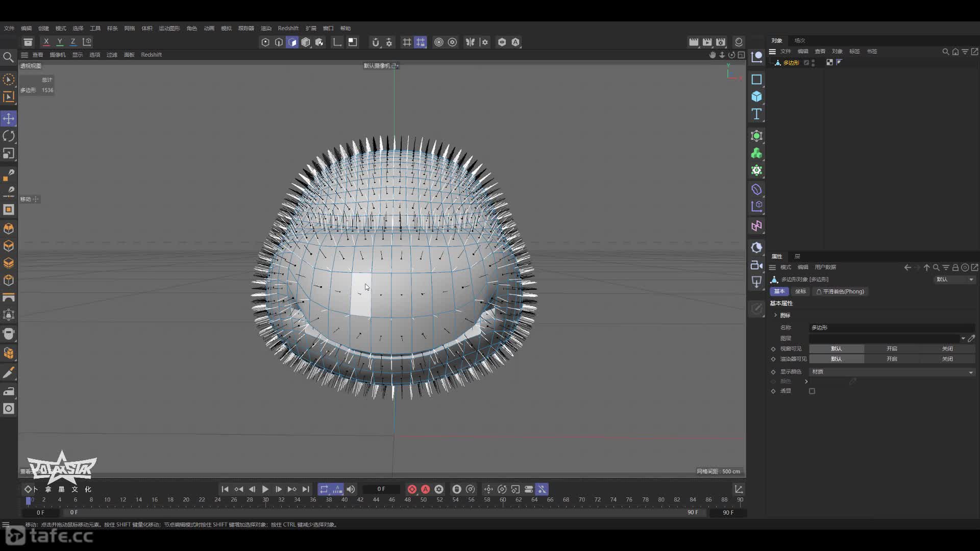Screen dimensions: 980x551
Task: Click the undo history box icon top-left
Action: (x=28, y=42)
